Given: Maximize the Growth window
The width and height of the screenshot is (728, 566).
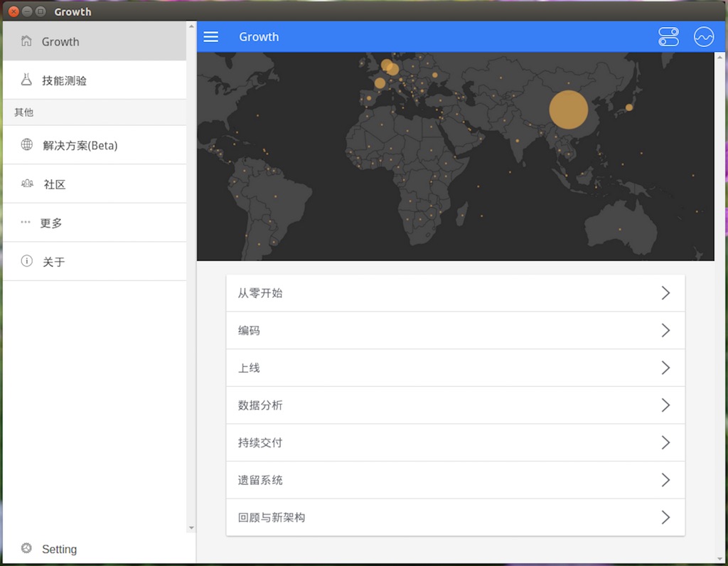Looking at the screenshot, I should point(41,11).
